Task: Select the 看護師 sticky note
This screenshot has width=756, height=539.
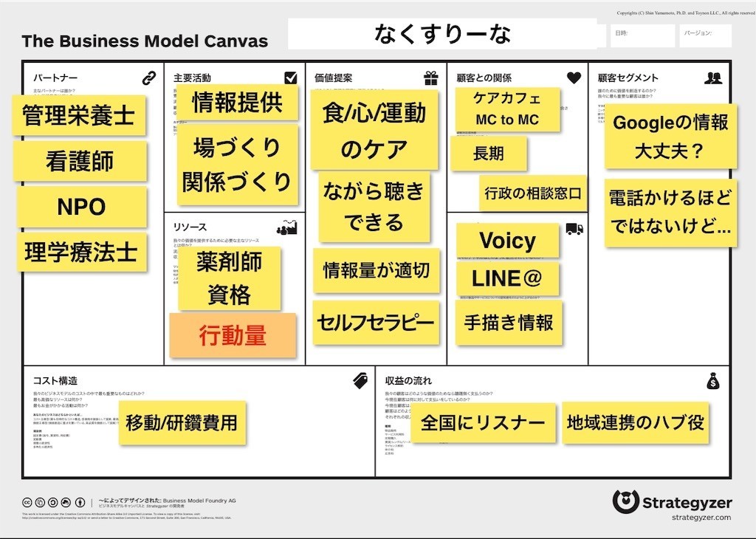Action: [x=80, y=161]
